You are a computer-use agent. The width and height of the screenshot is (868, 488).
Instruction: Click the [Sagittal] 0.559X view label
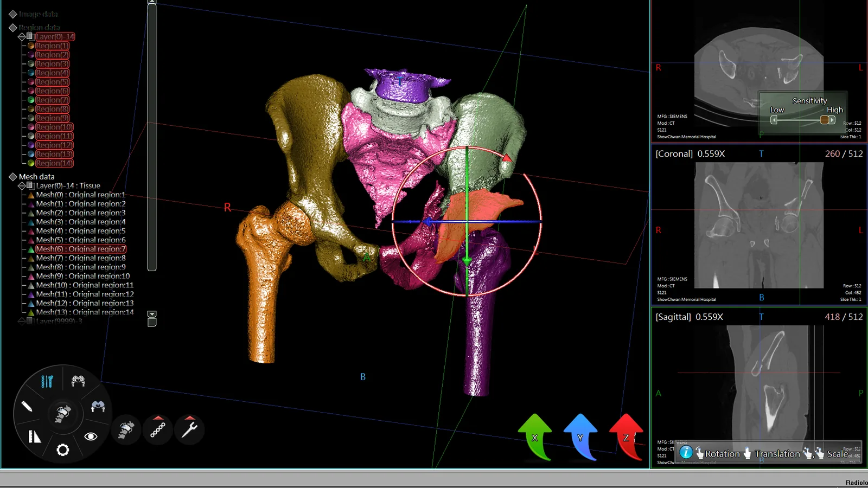point(689,317)
